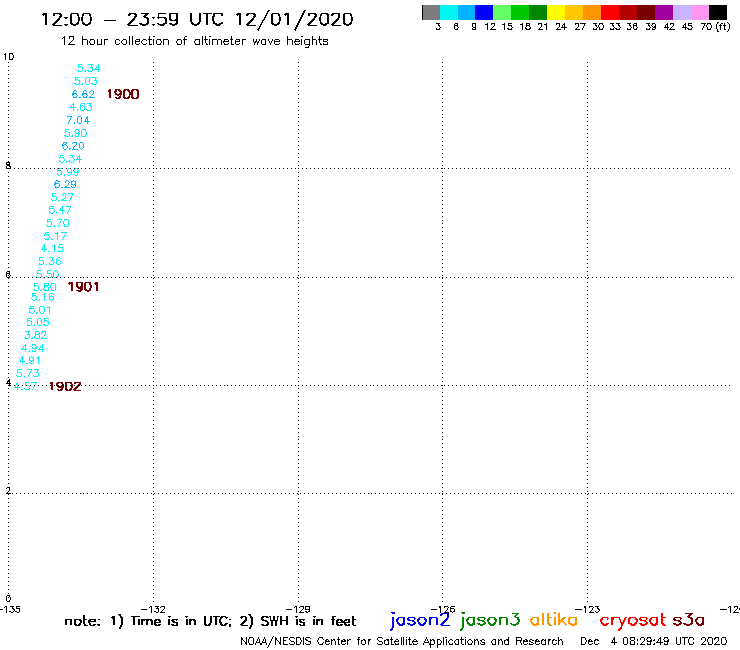Select the orange 'altika' satellite label

[554, 620]
